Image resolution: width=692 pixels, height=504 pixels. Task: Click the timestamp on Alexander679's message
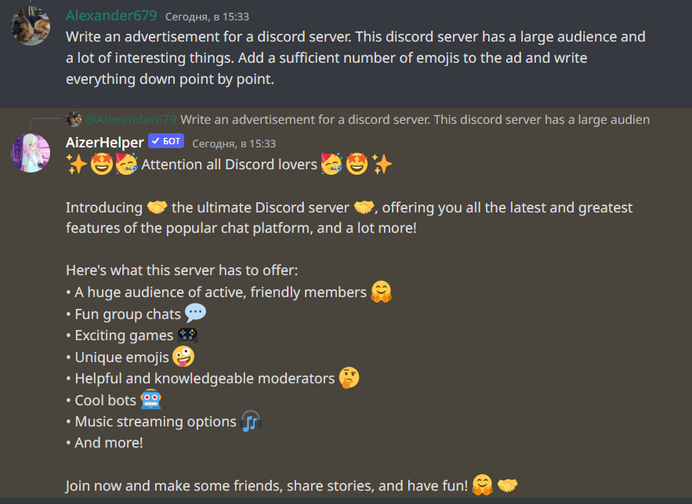(207, 17)
